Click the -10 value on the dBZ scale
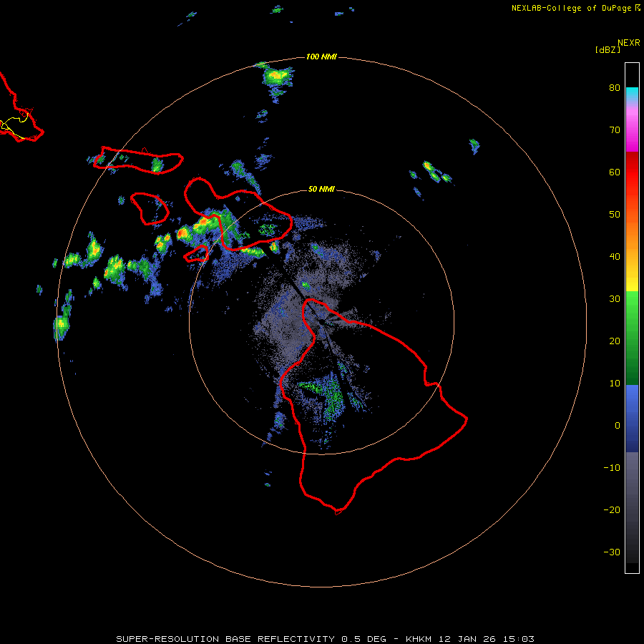 (612, 468)
